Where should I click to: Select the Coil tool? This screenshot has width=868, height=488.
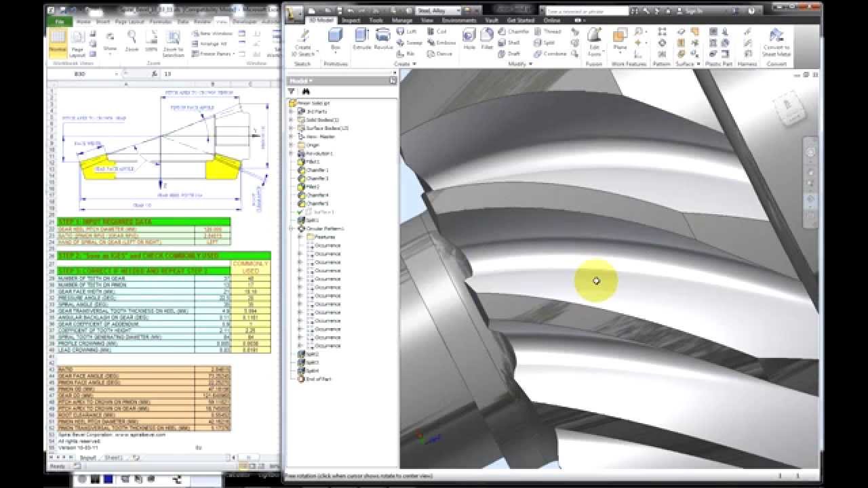click(x=436, y=32)
